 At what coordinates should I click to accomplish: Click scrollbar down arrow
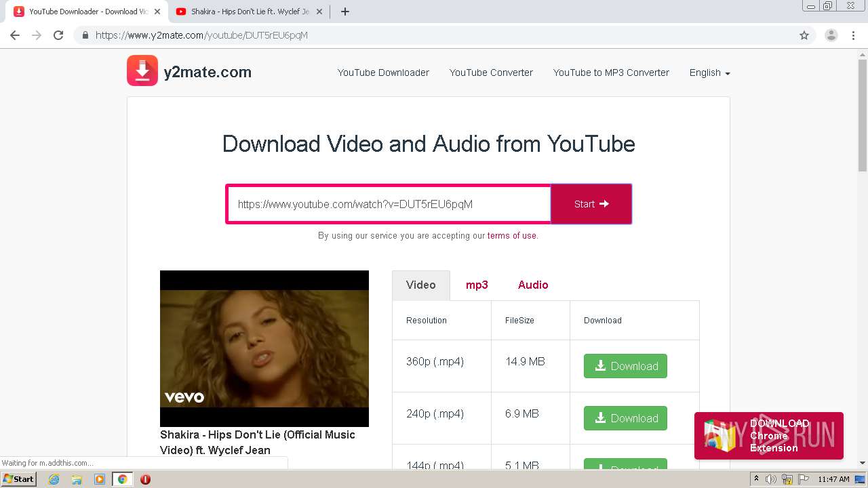coord(863,463)
